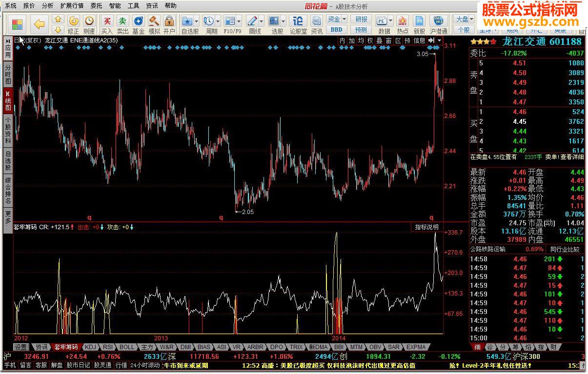Open the 修正 correction tool
The width and height of the screenshot is (588, 374).
point(73,24)
